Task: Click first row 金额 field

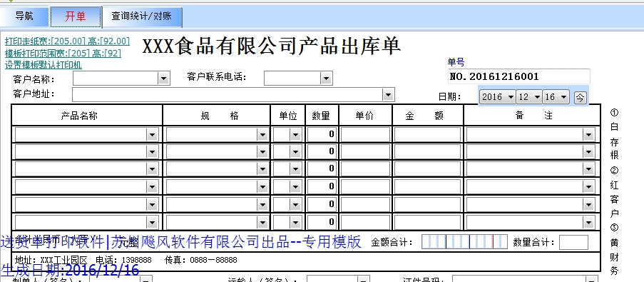Action: click(x=428, y=134)
